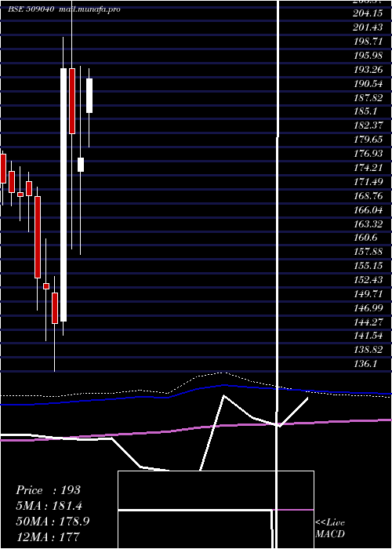Click the 182.37 price axis label
Screen dimensions: 392x549
click(x=368, y=125)
